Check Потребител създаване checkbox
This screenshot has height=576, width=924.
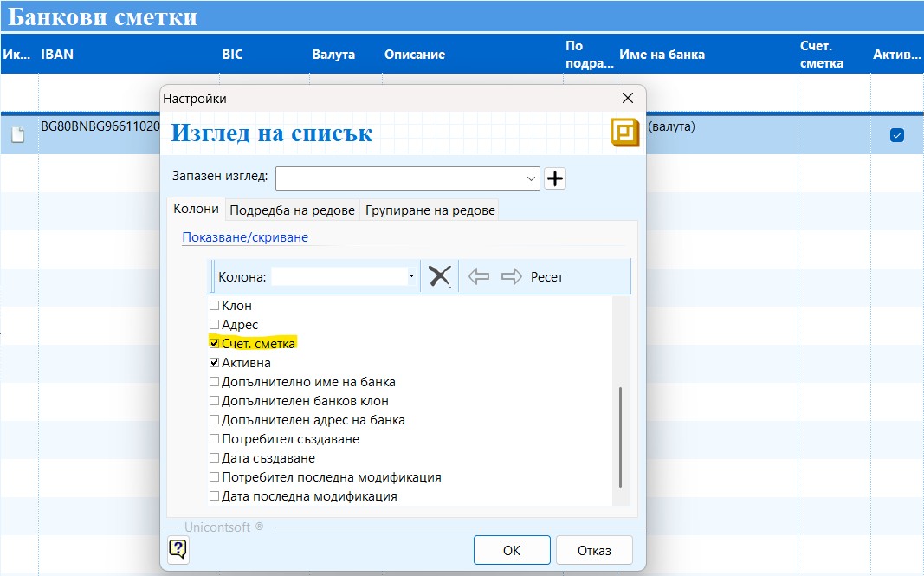215,438
